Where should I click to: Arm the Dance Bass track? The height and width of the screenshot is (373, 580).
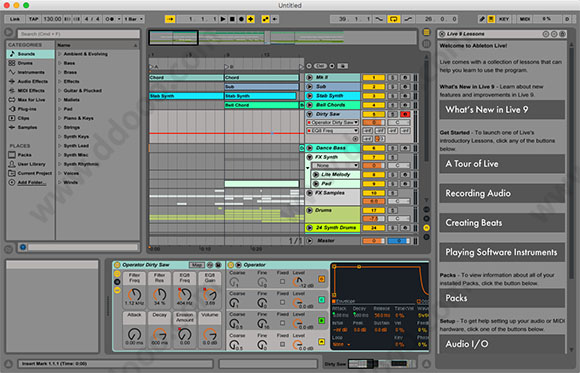tap(405, 148)
